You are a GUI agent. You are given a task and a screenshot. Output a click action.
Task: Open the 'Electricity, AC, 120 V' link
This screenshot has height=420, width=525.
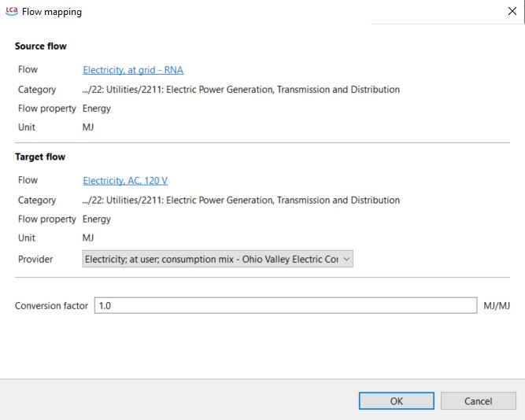click(125, 181)
